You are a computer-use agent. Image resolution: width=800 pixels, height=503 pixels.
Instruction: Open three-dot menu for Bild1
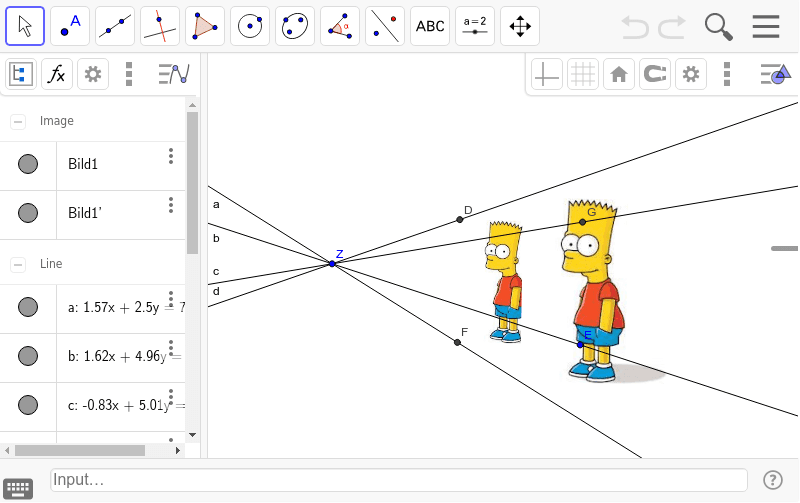[x=171, y=156]
